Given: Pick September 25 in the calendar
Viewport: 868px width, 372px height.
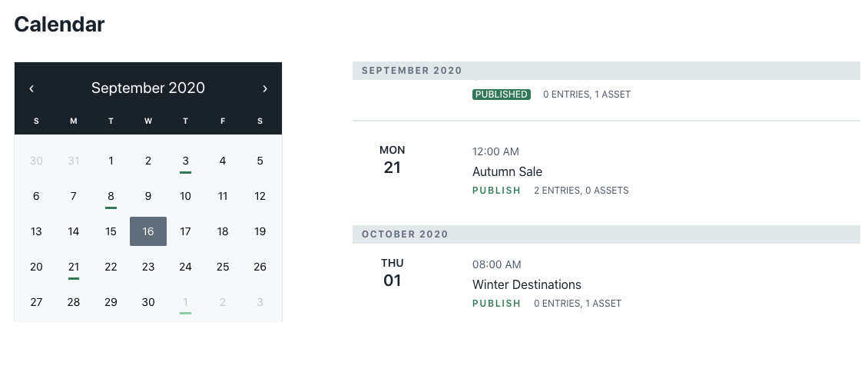Looking at the screenshot, I should (x=223, y=267).
